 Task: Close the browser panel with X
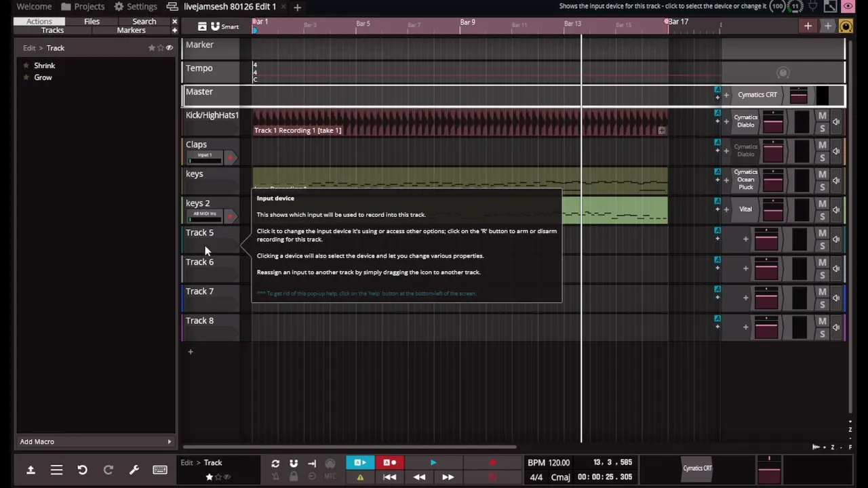click(x=174, y=21)
